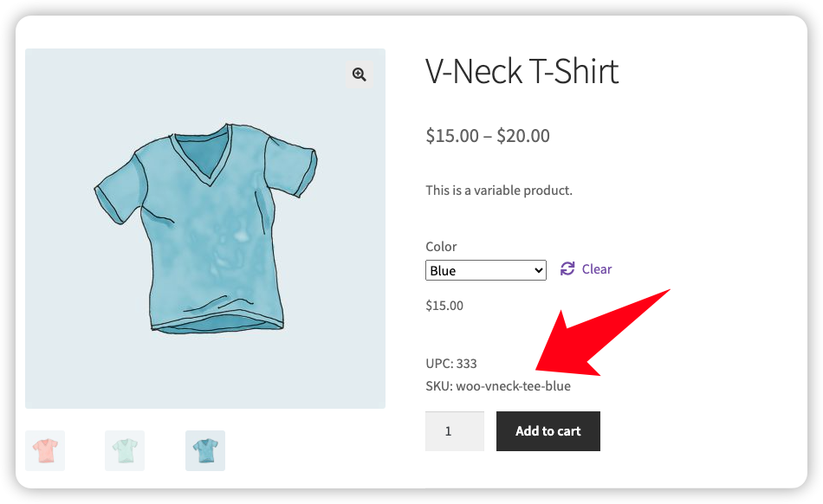Open the Color dropdown showing Blue

pos(485,271)
